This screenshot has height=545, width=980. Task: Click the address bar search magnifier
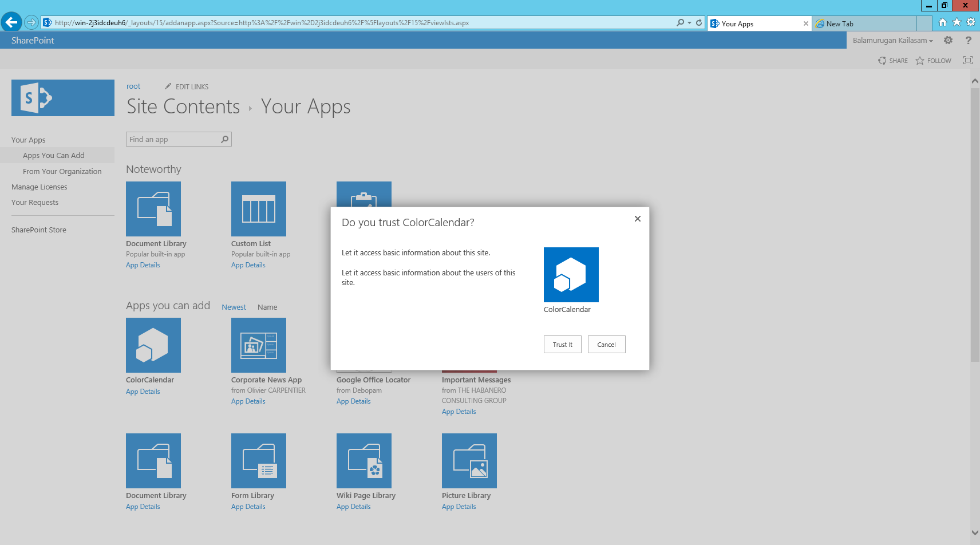pos(680,23)
